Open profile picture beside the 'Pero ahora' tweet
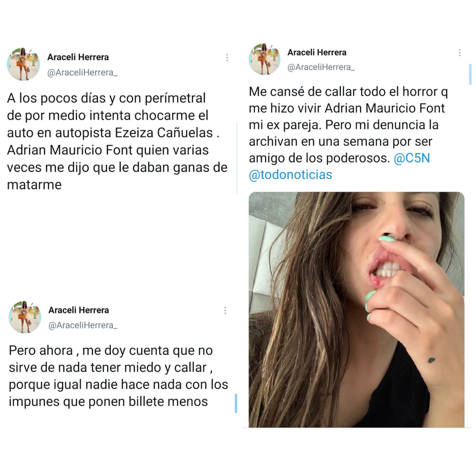This screenshot has width=476, height=476. [x=25, y=317]
